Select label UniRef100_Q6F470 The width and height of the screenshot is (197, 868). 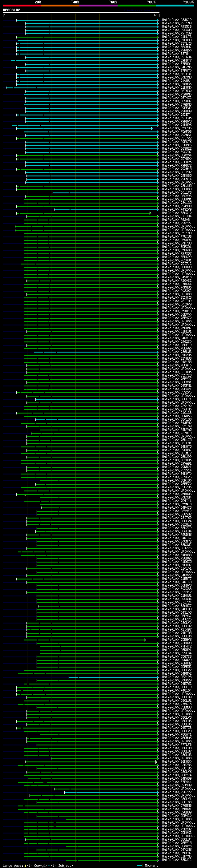[177, 318]
